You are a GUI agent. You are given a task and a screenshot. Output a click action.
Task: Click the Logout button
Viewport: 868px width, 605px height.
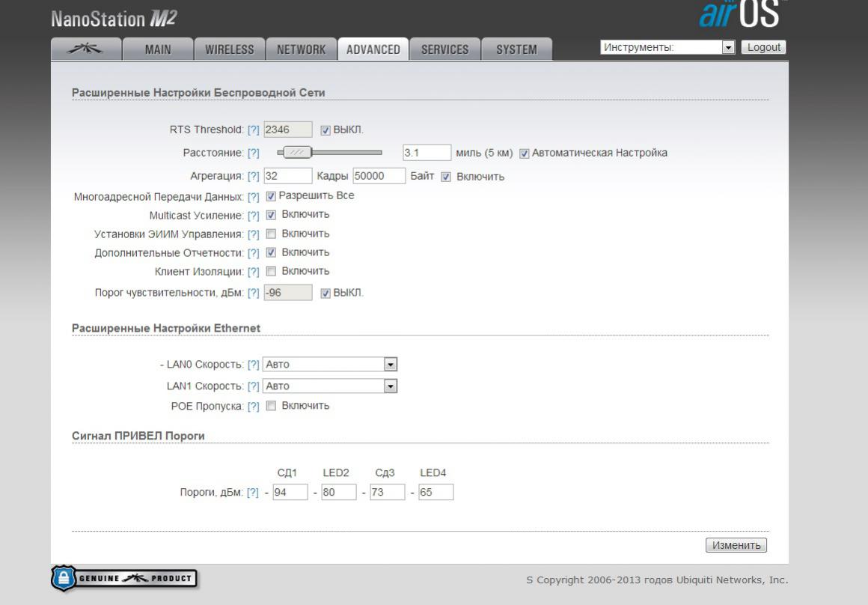coord(763,47)
